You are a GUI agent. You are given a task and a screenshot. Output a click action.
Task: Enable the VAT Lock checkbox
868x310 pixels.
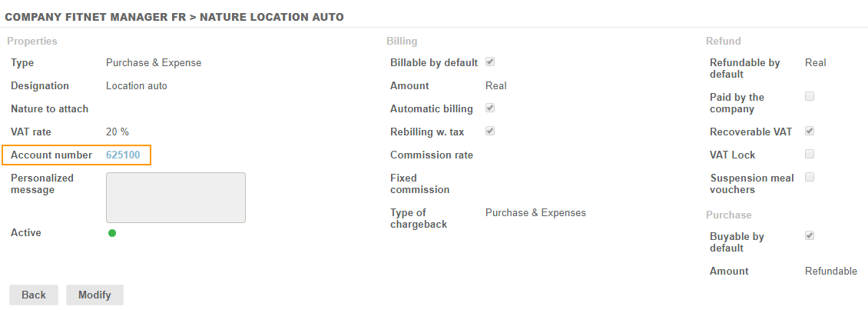pyautogui.click(x=810, y=155)
